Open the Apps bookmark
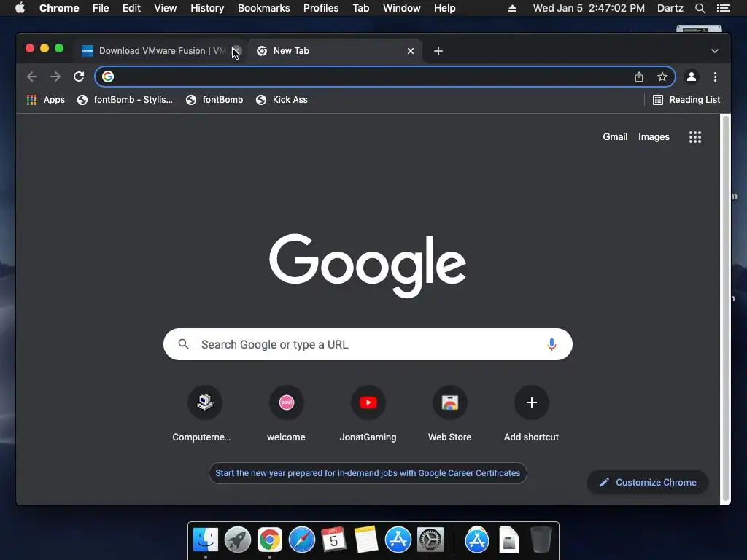Screen dimensions: 747x560 pos(46,99)
